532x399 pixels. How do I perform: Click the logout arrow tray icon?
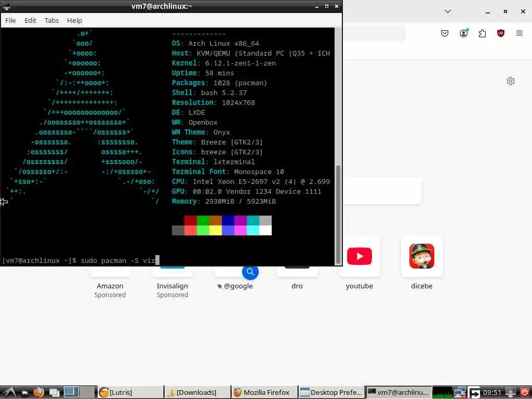coord(474,393)
